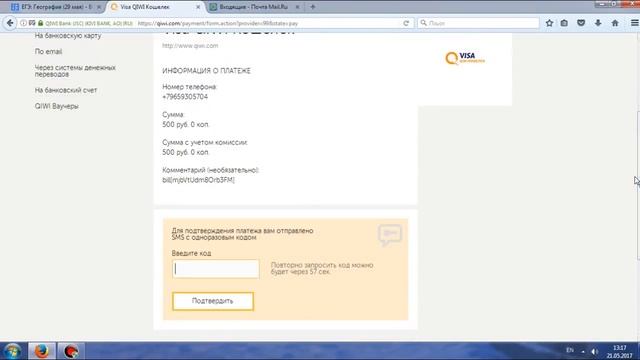Open На банковский счет sidebar link

[66, 90]
